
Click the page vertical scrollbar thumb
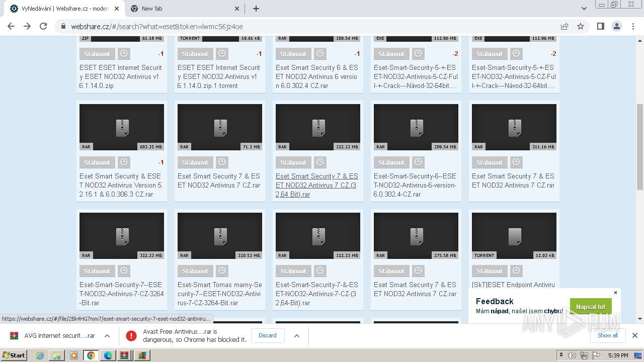click(x=640, y=147)
